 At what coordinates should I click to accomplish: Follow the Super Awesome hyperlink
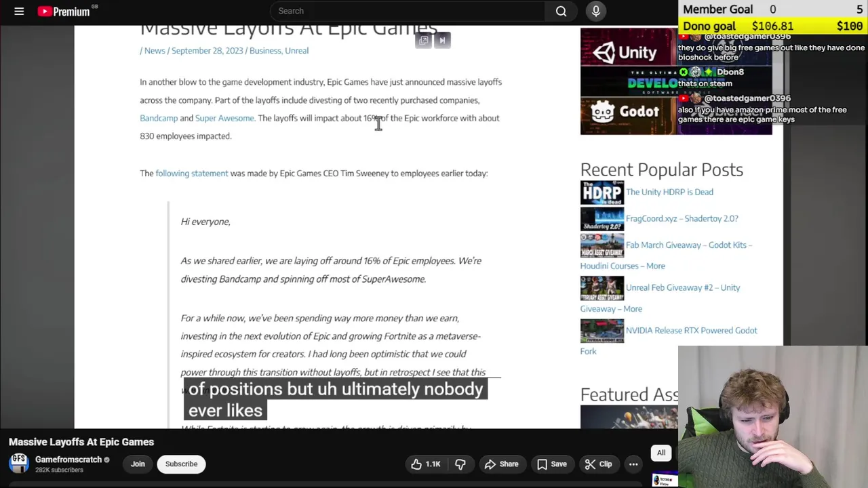pos(224,118)
